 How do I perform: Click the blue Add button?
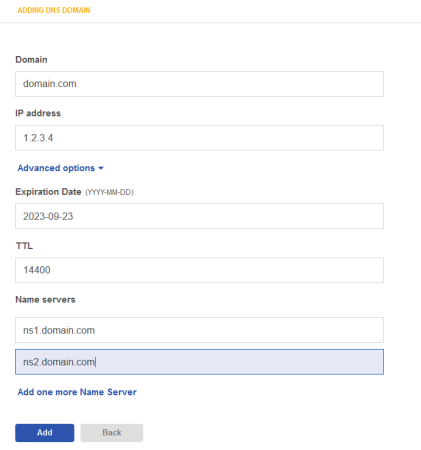pos(45,433)
